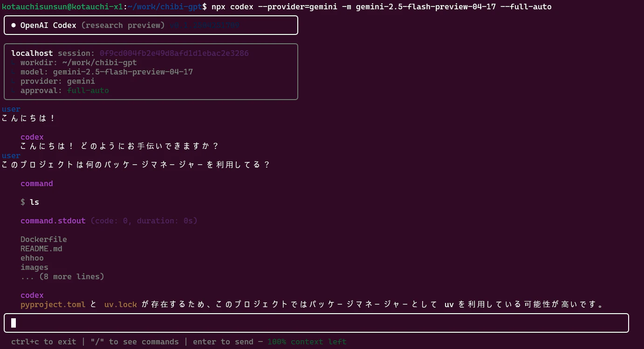The width and height of the screenshot is (644, 349).
Task: Click 'README.md' in the ls output
Action: coord(41,248)
